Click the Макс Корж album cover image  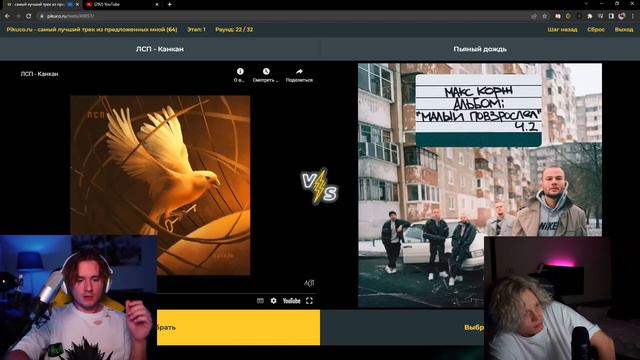pos(480,185)
